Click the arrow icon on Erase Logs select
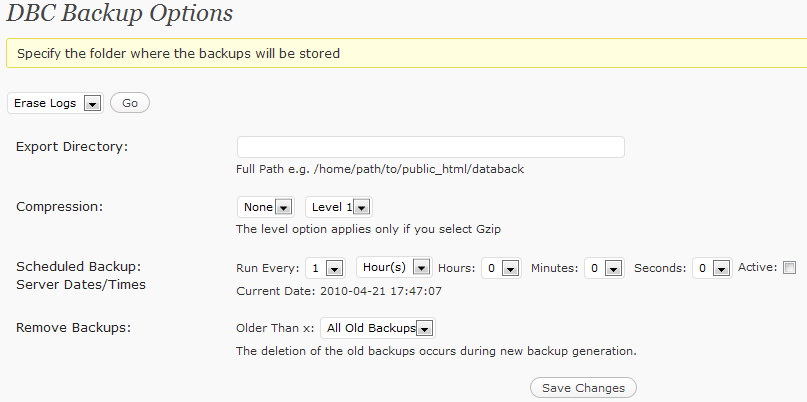This screenshot has width=807, height=402. click(92, 104)
